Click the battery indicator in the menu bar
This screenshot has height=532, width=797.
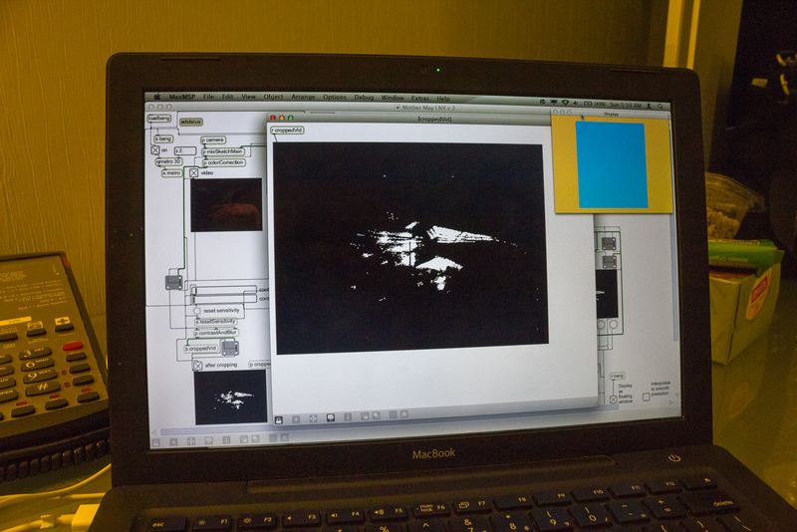(x=595, y=105)
